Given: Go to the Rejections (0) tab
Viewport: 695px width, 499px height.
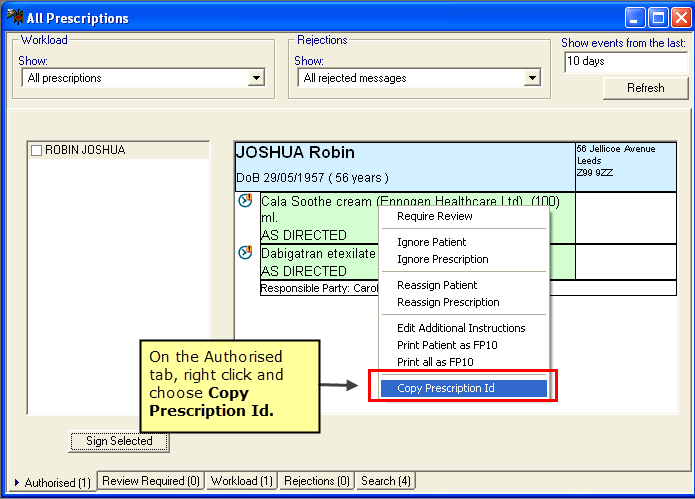Looking at the screenshot, I should click(317, 481).
